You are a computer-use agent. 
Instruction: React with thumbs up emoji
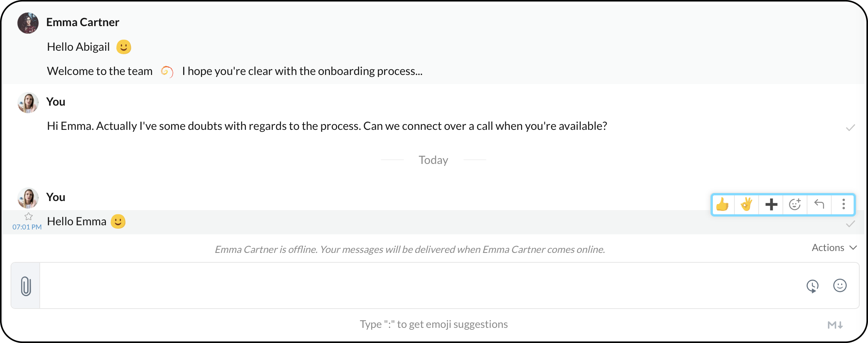(723, 204)
